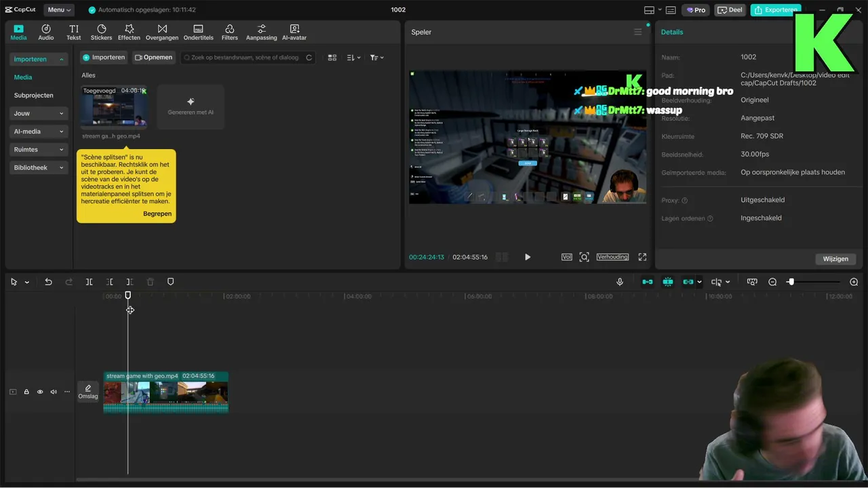Open the layout options dropdown arrow
Image resolution: width=868 pixels, height=488 pixels.
point(660,9)
